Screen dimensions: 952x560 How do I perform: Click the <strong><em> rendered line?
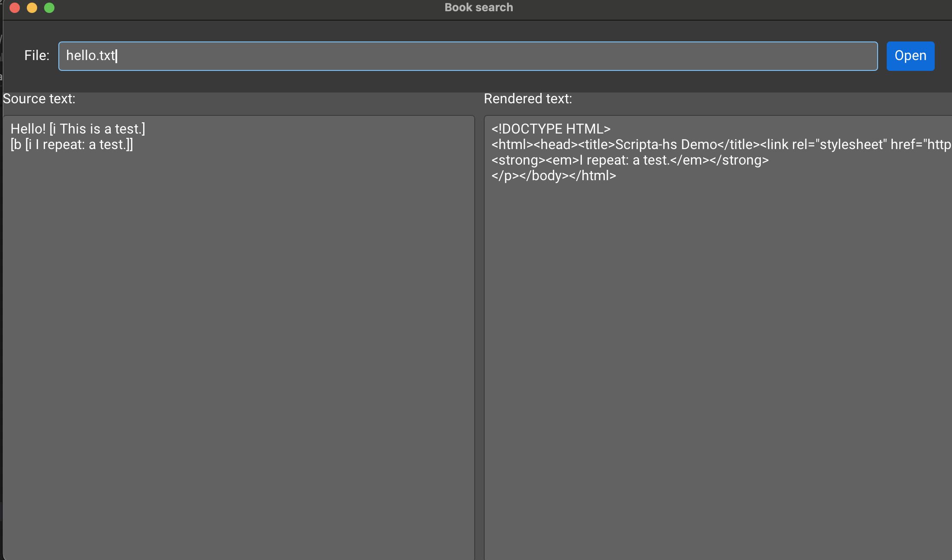tap(630, 160)
